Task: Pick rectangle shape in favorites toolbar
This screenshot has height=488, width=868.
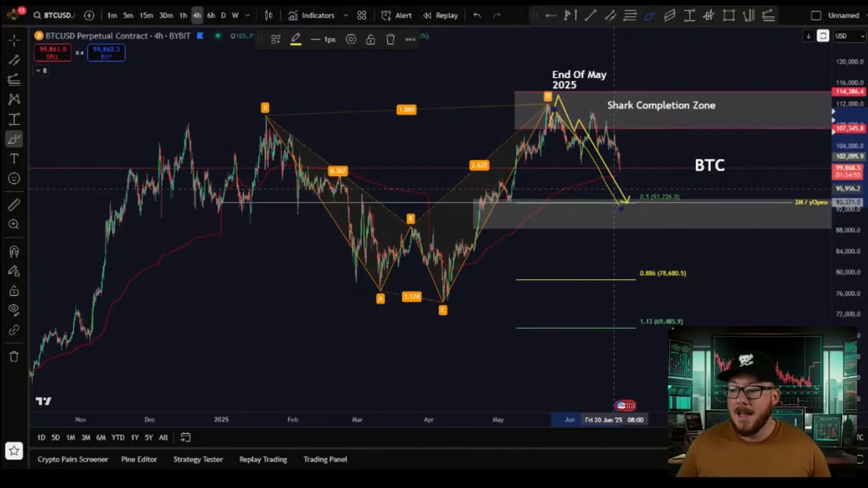Action: (x=729, y=15)
